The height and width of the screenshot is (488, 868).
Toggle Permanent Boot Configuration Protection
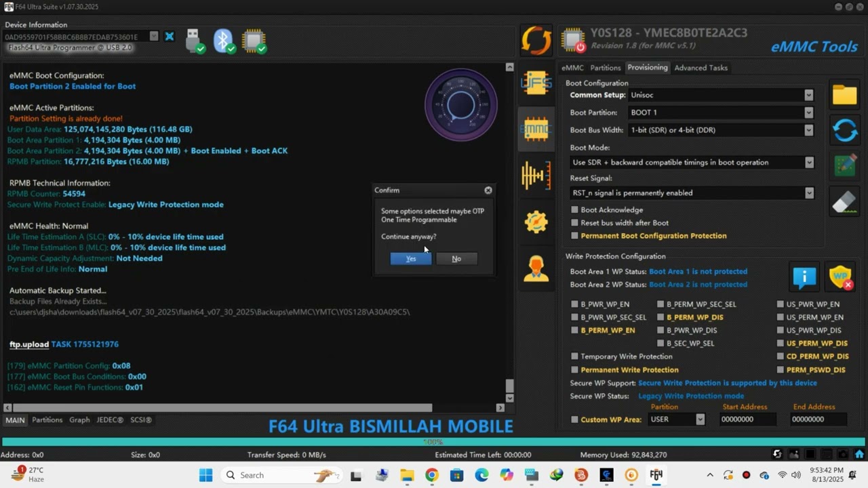tap(575, 236)
